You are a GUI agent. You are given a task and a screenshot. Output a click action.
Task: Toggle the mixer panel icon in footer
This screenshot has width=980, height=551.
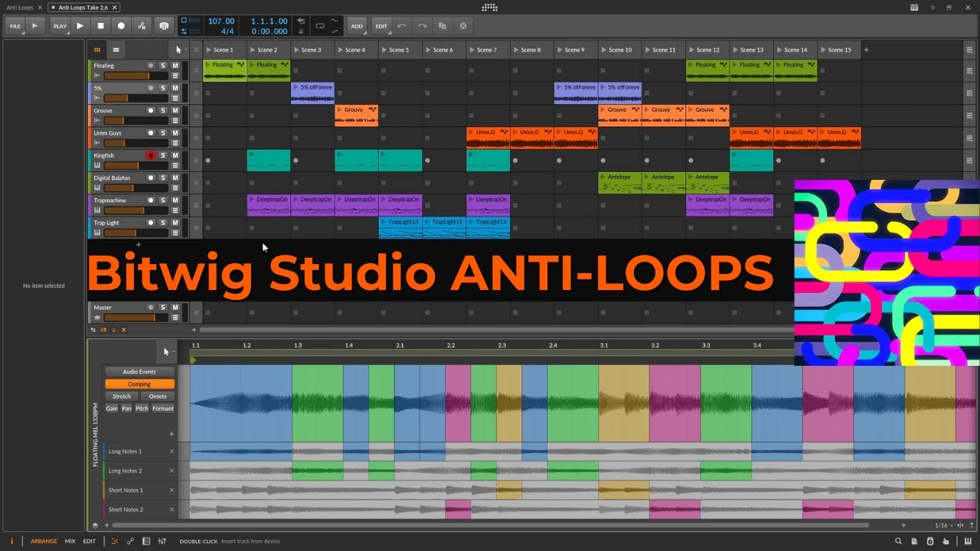click(162, 541)
